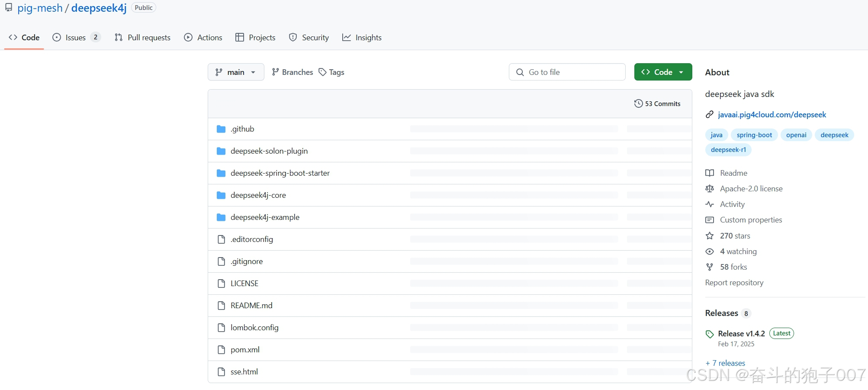Screen dimensions: 868x390
Task: Open the README.md file name
Action: [x=251, y=306]
